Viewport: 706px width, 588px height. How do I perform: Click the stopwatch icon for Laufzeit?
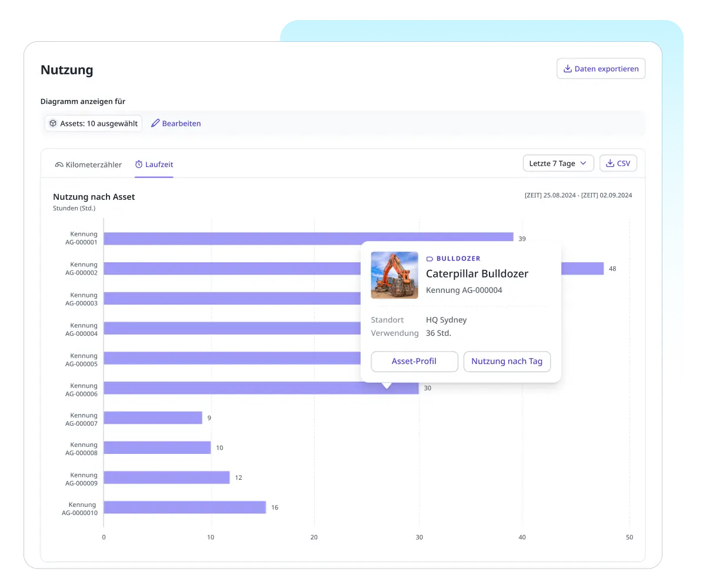coord(139,165)
